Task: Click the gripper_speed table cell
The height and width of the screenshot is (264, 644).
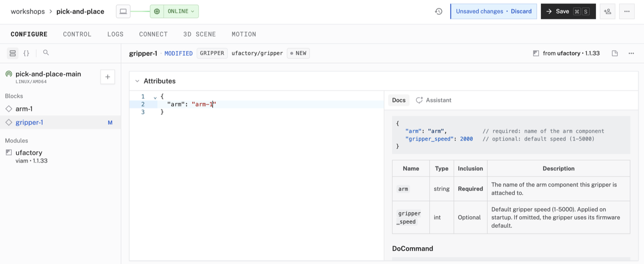Action: coord(411,217)
